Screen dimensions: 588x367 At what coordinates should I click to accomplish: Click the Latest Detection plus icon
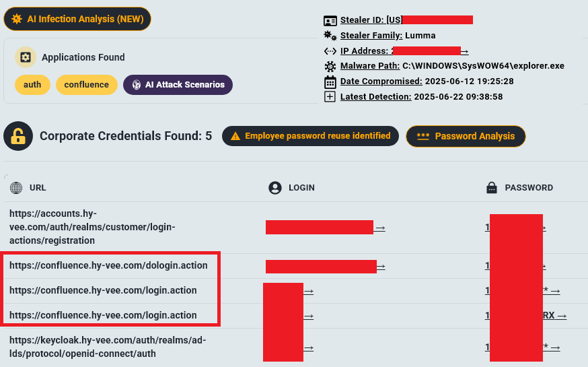click(330, 97)
